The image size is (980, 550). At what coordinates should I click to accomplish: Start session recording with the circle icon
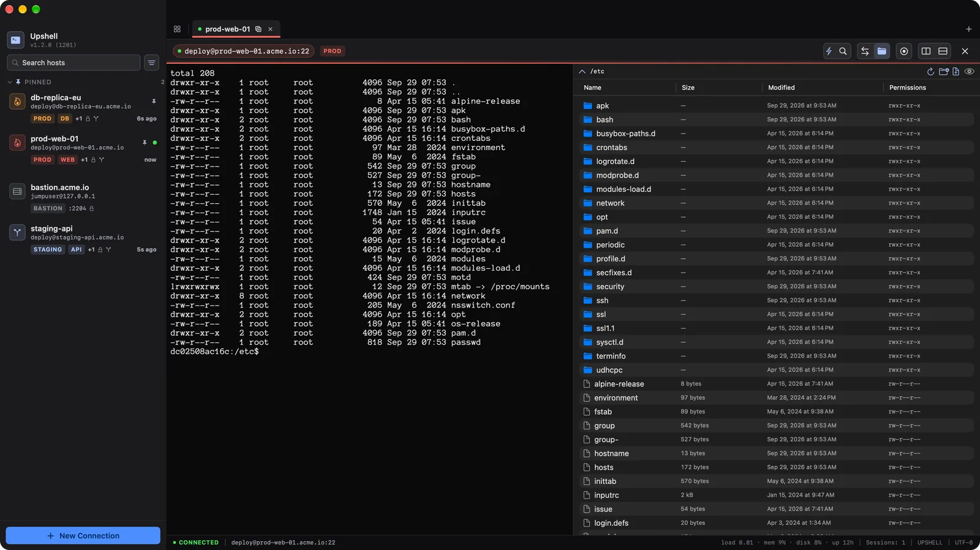[x=904, y=51]
